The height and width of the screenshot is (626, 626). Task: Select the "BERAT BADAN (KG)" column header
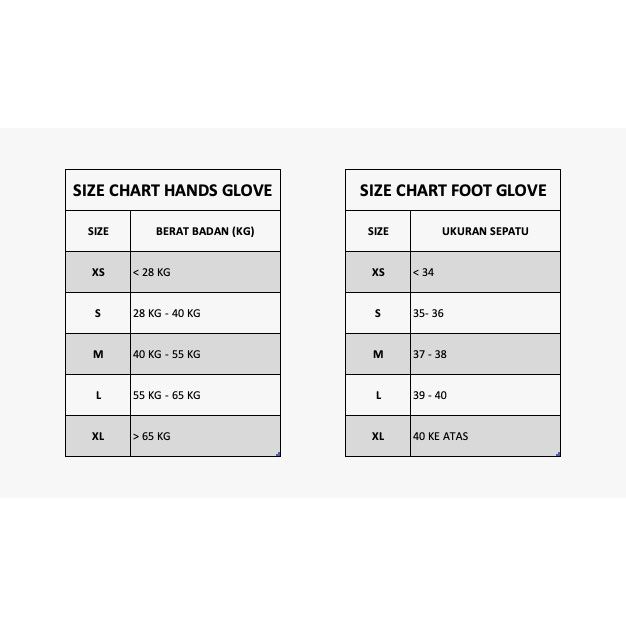(205, 231)
